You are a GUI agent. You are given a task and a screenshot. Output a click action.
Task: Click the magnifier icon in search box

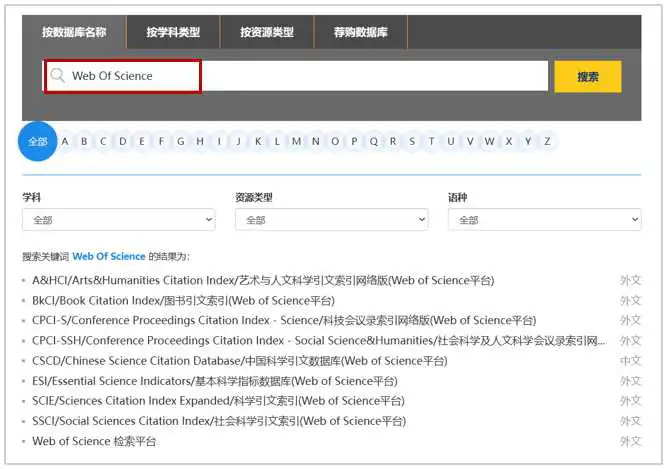click(x=57, y=76)
